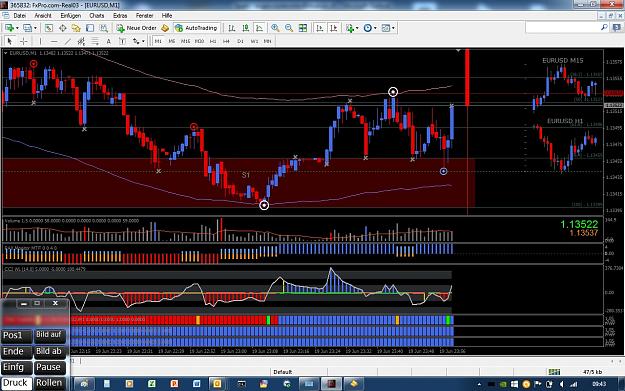Click the search magnifier icon
Image resolution: width=625 pixels, height=391 pixels.
[x=604, y=27]
